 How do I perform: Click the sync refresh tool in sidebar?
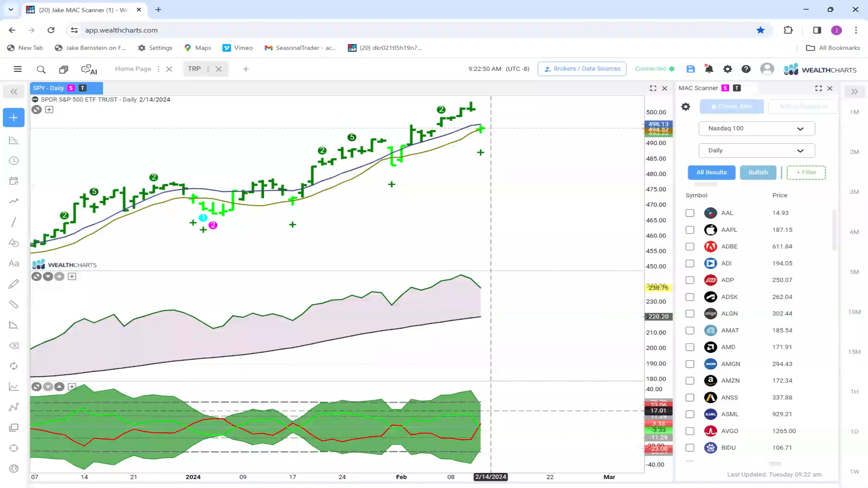14,366
